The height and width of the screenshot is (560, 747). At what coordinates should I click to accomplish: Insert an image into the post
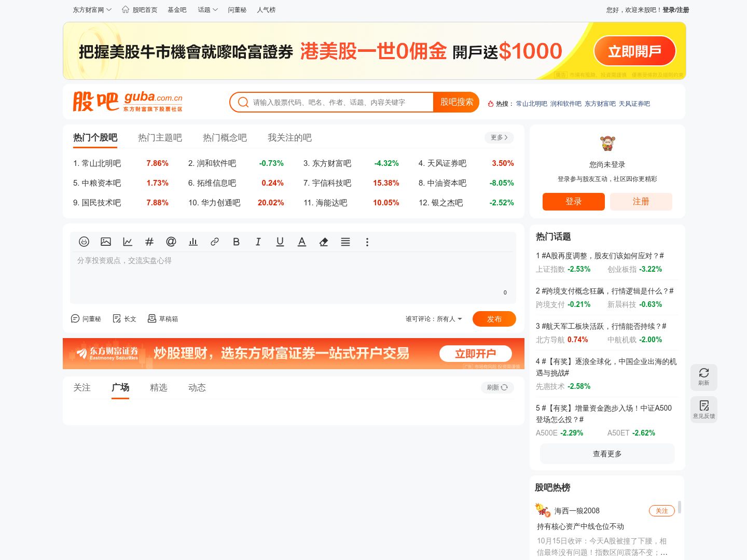(106, 242)
